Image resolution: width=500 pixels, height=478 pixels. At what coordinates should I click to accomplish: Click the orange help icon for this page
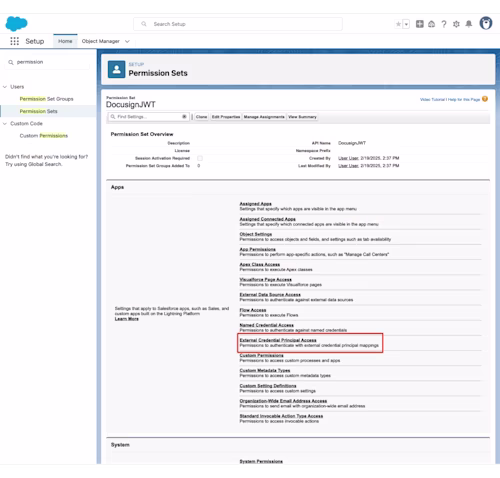click(485, 99)
